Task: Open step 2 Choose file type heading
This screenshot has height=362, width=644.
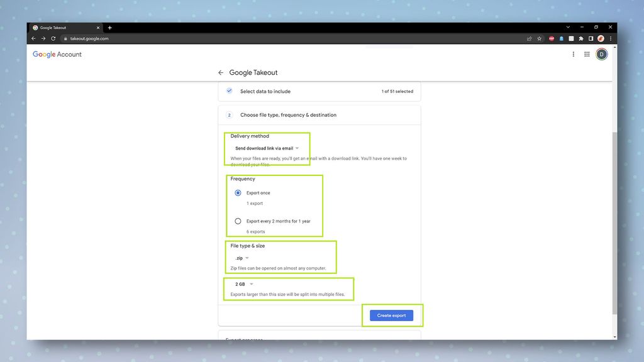Action: click(x=288, y=114)
